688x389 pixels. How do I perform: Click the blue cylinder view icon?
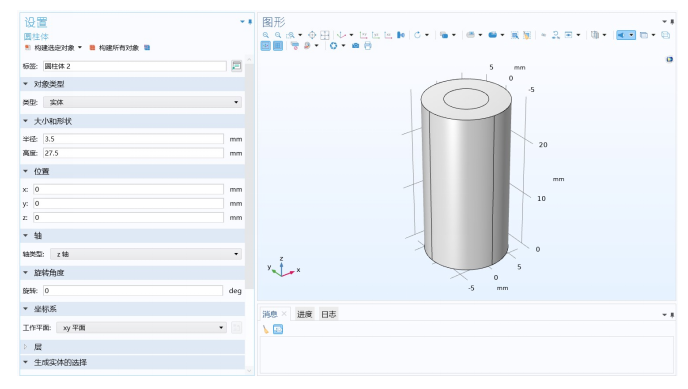coord(401,35)
